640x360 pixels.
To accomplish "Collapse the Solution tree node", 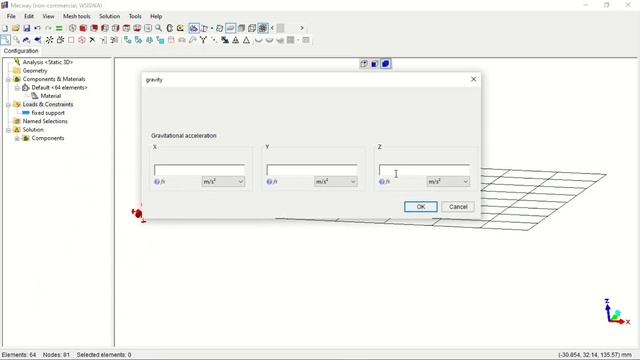I will (8, 130).
